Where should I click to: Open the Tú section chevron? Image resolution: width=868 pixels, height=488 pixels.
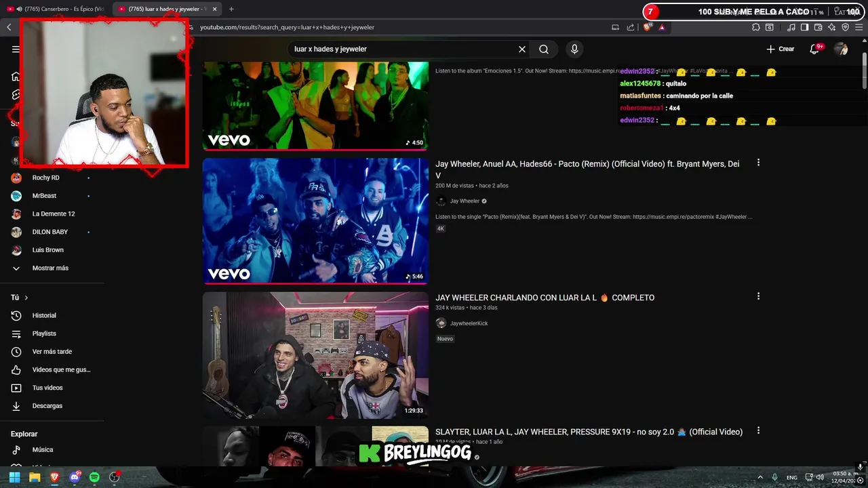pos(26,298)
